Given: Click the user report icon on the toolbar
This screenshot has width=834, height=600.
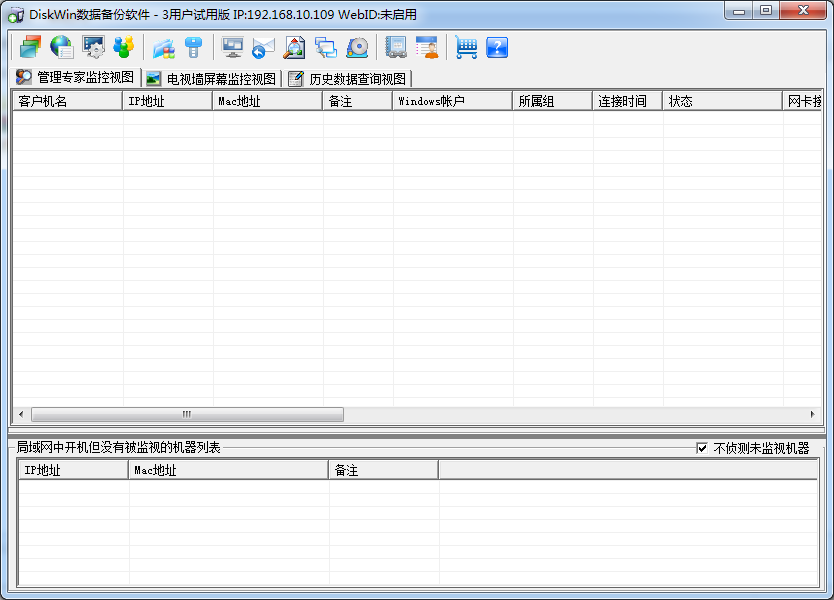Looking at the screenshot, I should pos(425,47).
